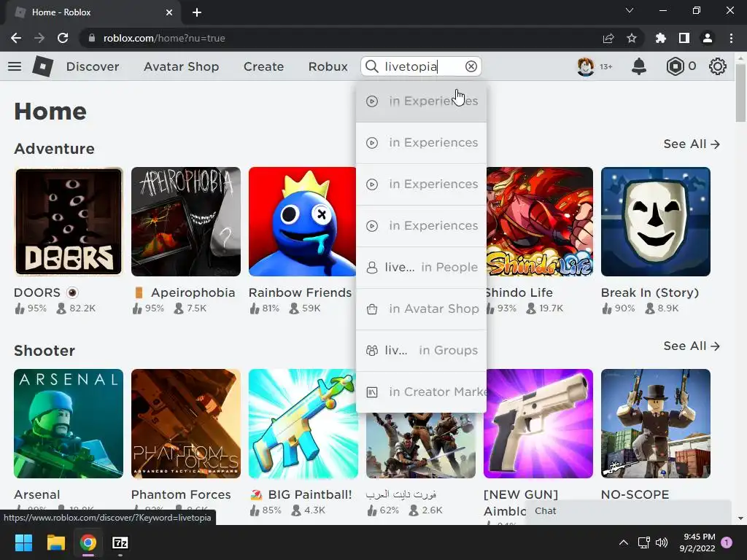Open Chrome three-dot menu
Image resolution: width=747 pixels, height=560 pixels.
point(731,38)
